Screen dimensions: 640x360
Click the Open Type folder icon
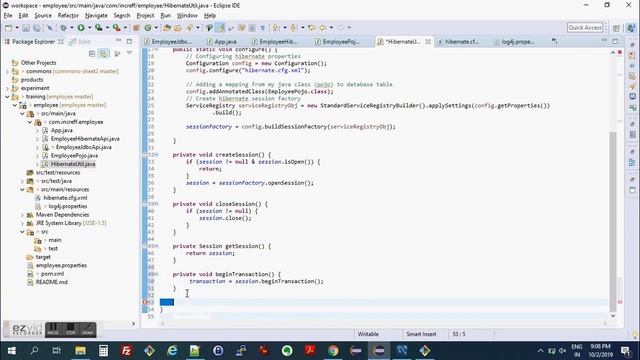167,28
